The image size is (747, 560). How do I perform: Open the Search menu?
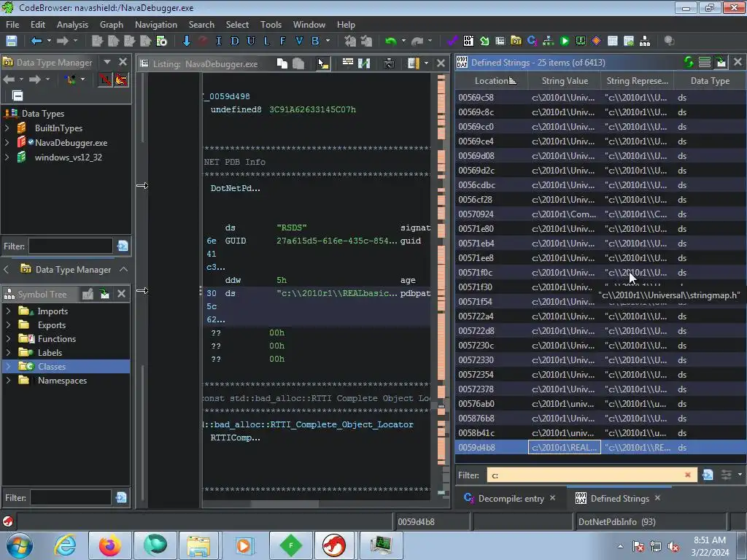pos(201,25)
